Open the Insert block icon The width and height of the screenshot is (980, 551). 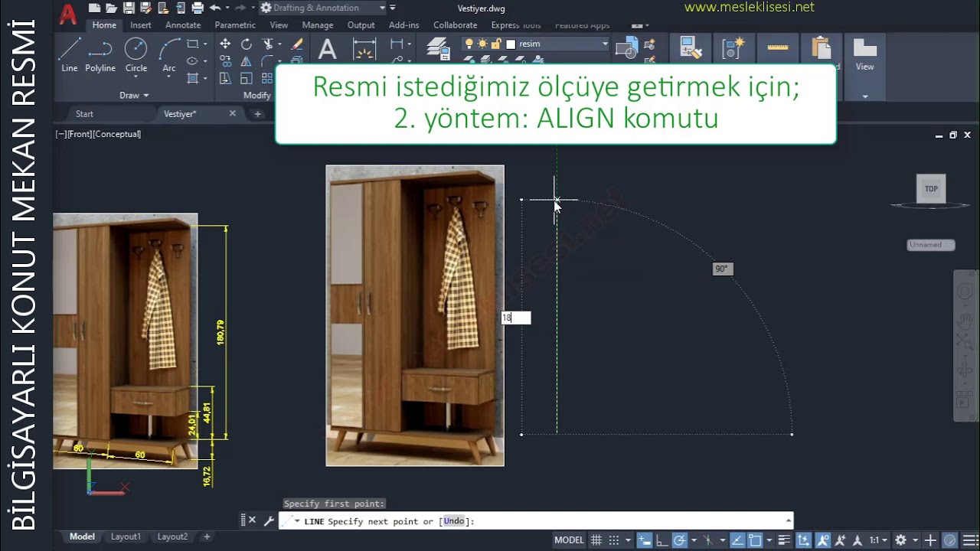(627, 48)
